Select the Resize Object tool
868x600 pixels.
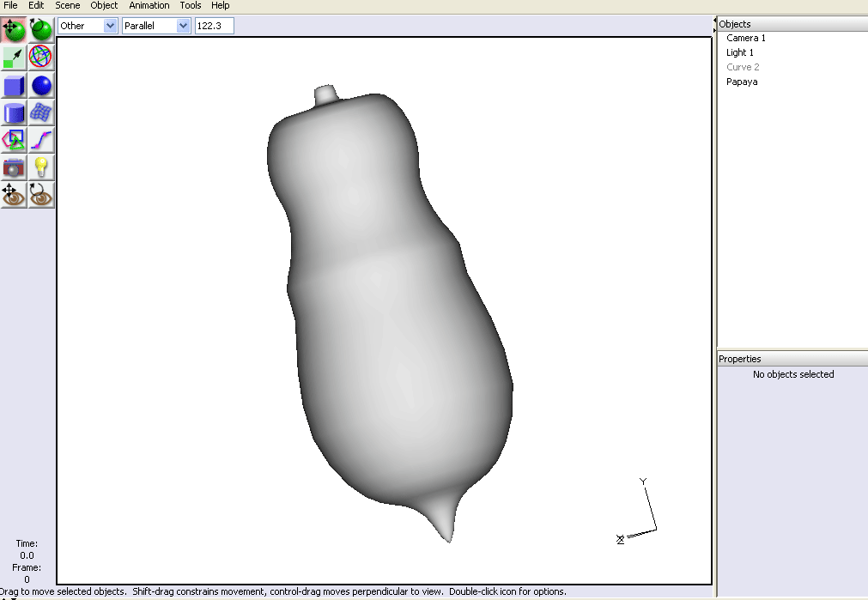[14, 58]
